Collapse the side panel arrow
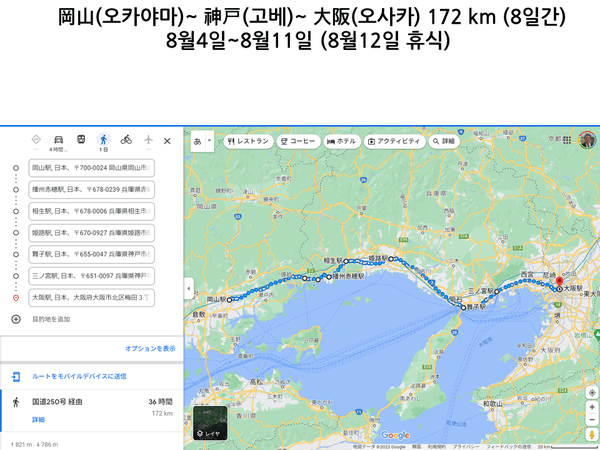The height and width of the screenshot is (450, 600). point(188,289)
